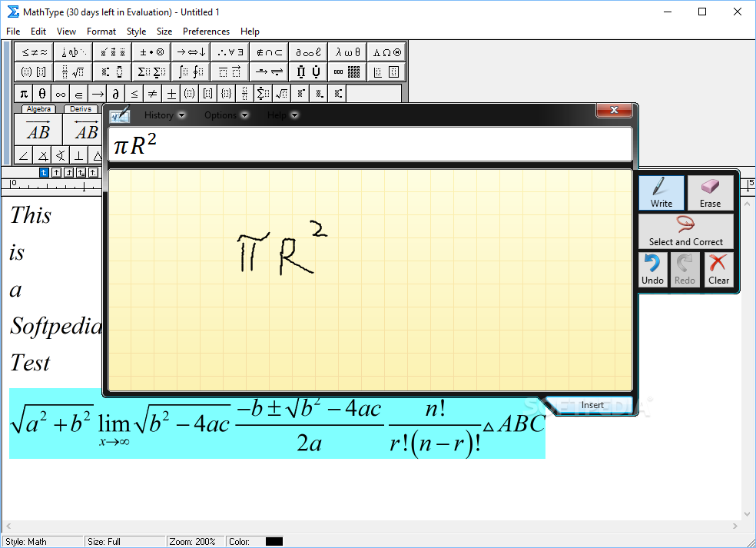Open the spaces and ellipses palette
The width and height of the screenshot is (756, 548).
click(x=73, y=52)
